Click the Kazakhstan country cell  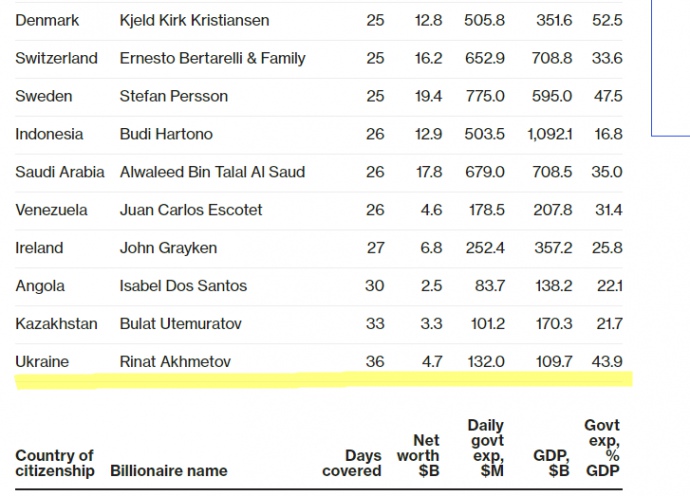tap(57, 324)
